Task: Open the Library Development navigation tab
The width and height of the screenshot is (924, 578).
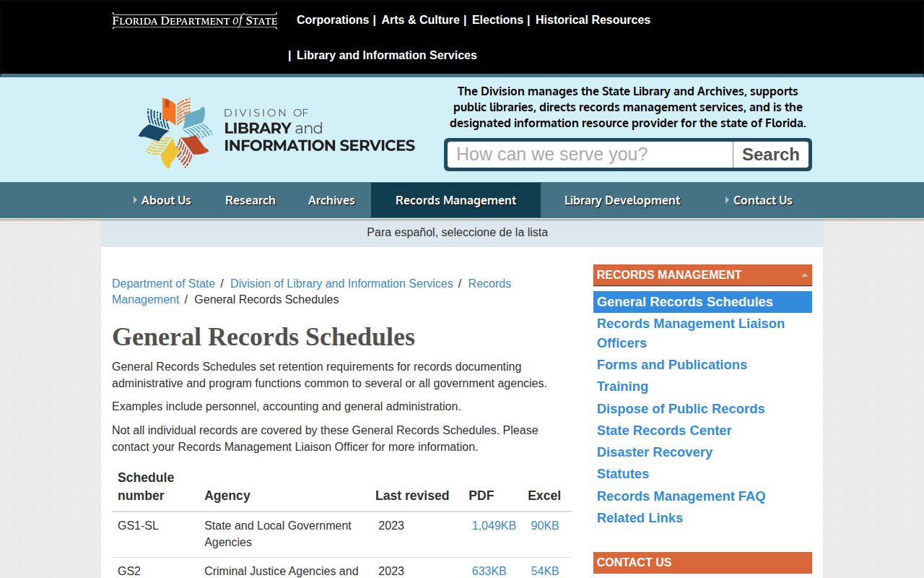Action: pos(622,200)
